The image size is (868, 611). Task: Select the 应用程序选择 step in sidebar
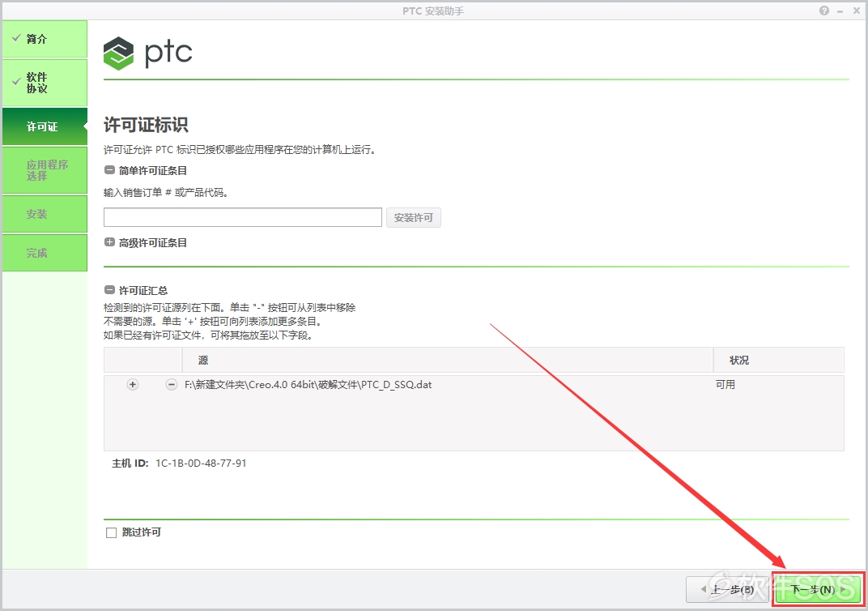[x=45, y=170]
